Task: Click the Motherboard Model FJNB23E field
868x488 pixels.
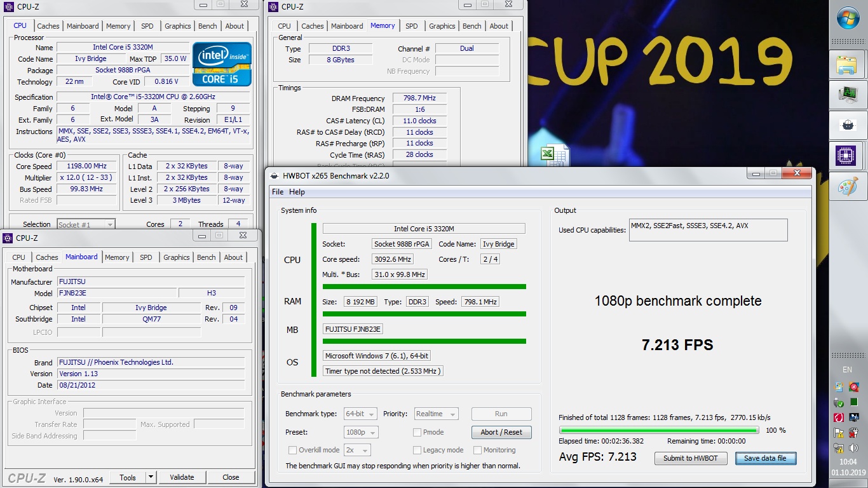Action: 116,293
